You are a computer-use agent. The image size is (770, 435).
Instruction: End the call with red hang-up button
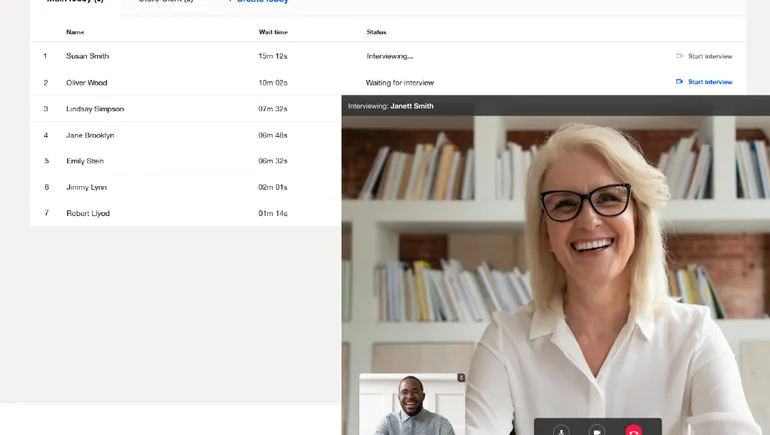(633, 430)
